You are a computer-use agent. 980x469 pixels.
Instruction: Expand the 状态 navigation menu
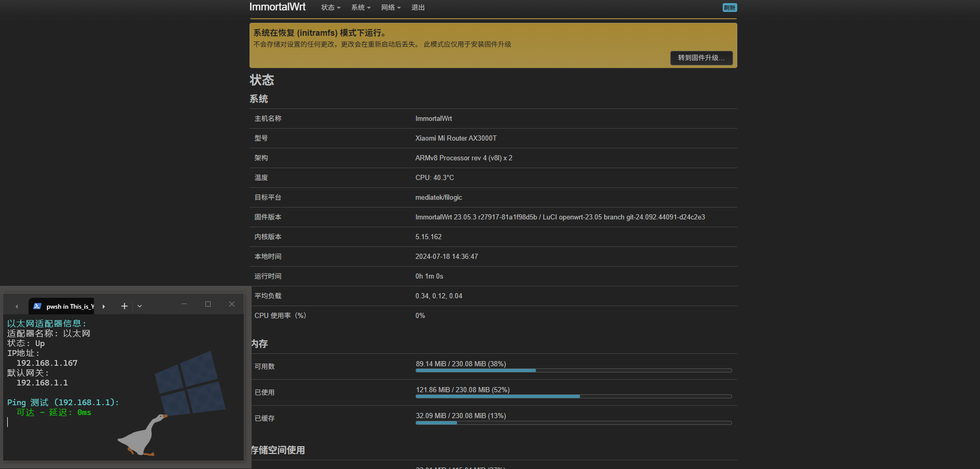point(330,8)
